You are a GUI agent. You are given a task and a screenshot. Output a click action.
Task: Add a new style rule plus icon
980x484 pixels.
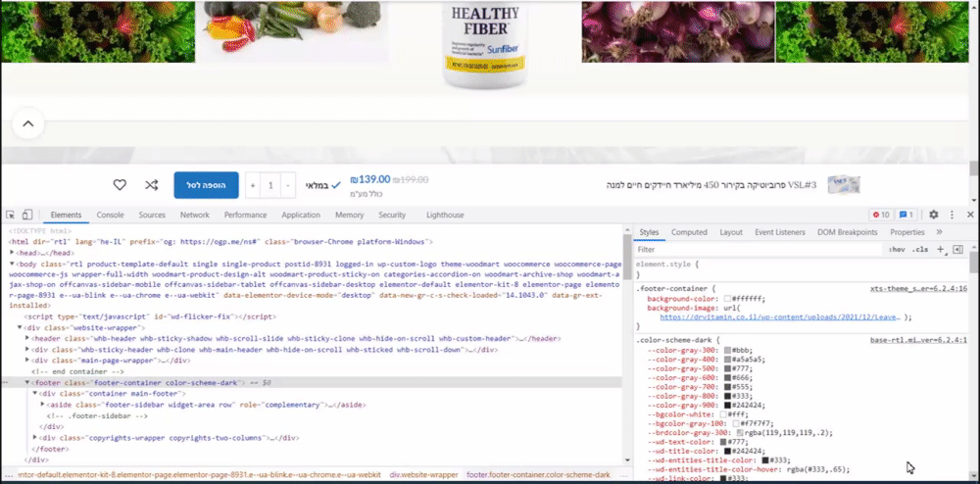coord(940,249)
